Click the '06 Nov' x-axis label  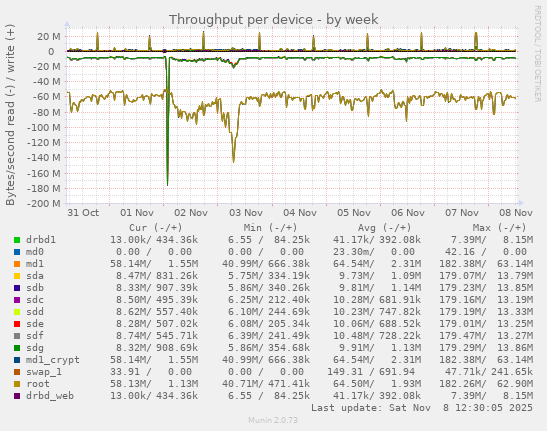tap(408, 213)
